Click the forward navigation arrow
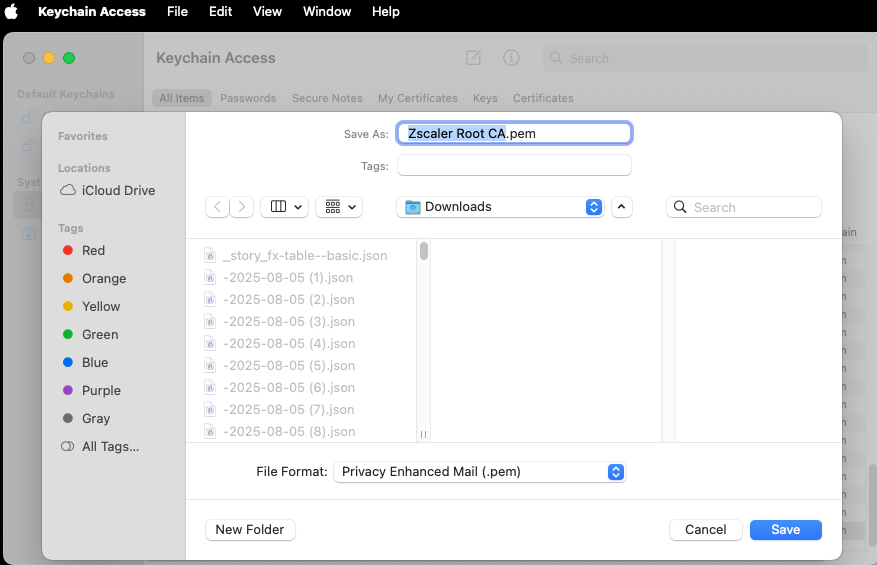This screenshot has width=877, height=565. 242,207
